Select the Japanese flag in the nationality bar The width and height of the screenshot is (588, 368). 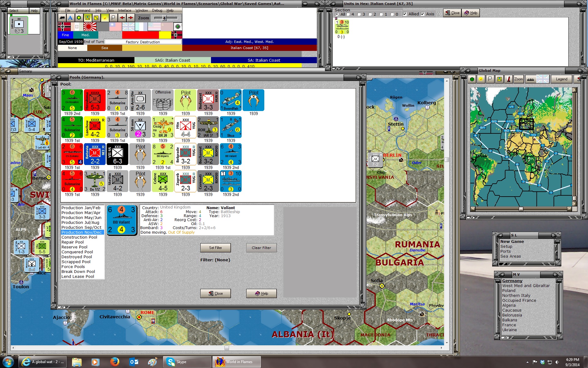[x=90, y=27]
